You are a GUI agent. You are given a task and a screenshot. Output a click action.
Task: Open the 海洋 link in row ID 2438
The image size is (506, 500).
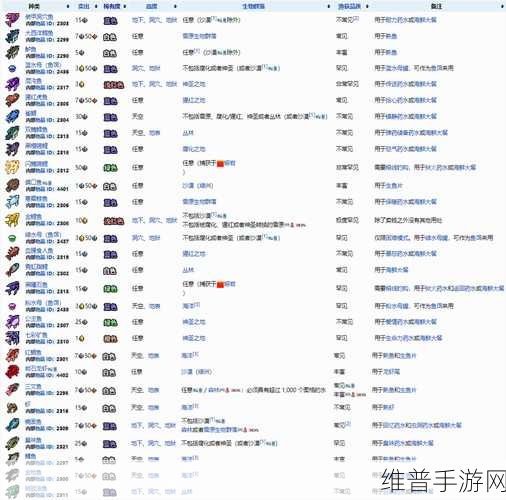pyautogui.click(x=188, y=306)
